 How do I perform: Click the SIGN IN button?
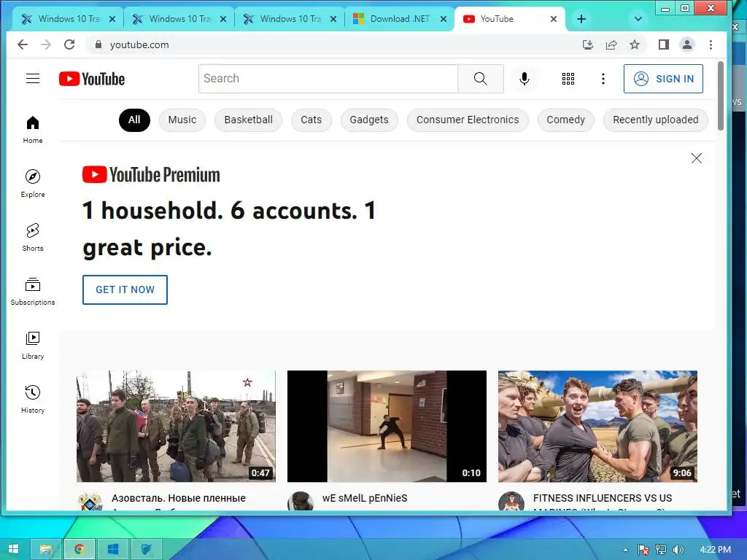tap(663, 79)
